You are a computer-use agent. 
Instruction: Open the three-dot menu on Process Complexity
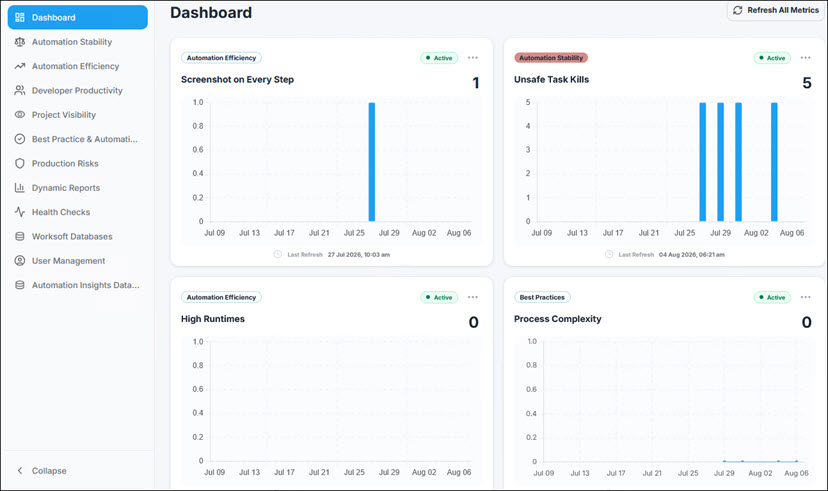click(x=805, y=297)
